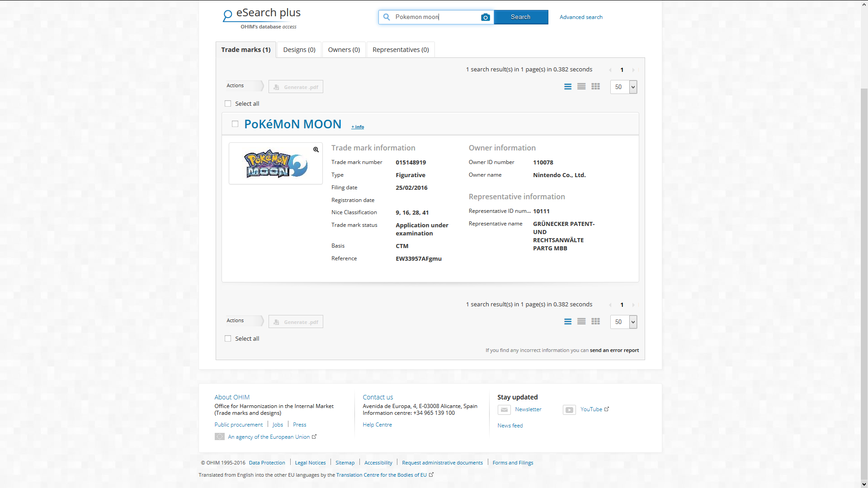Open top results-per-page 50 dropdown

click(x=633, y=87)
